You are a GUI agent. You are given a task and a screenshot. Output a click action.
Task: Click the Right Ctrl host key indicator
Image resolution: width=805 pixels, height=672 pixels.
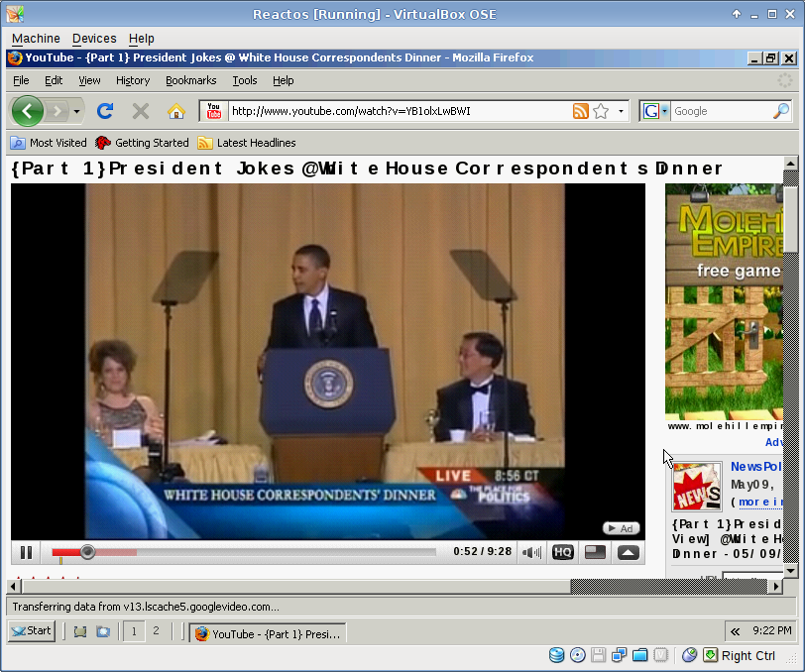click(748, 655)
